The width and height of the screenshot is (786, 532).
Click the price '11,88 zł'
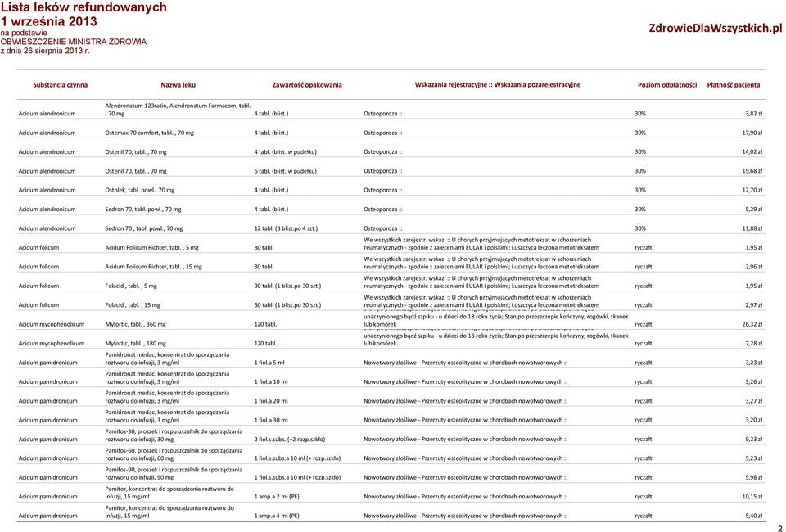point(752,228)
